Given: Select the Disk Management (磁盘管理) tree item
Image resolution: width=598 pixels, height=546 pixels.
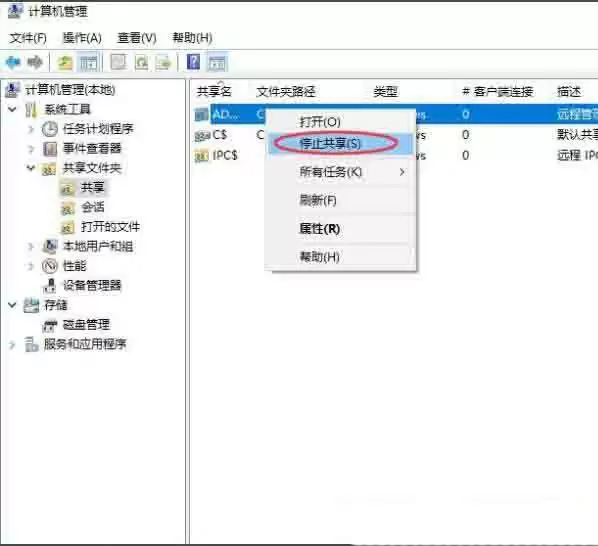Looking at the screenshot, I should point(86,325).
